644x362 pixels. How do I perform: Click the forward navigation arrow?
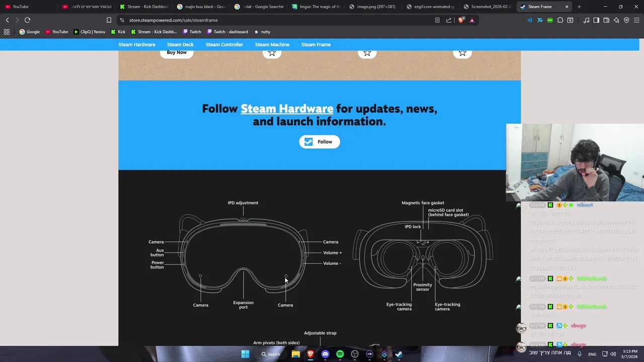pyautogui.click(x=17, y=20)
